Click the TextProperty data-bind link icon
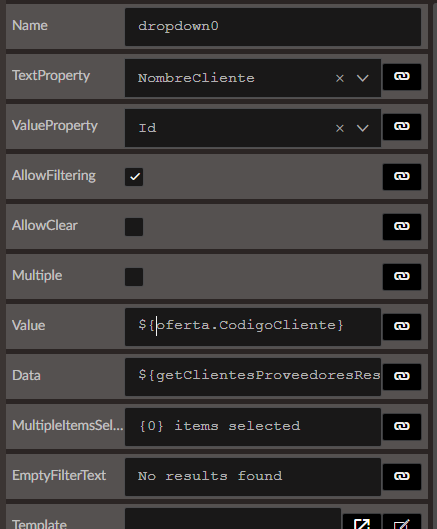Screen dimensions: 437x529 click(x=402, y=77)
